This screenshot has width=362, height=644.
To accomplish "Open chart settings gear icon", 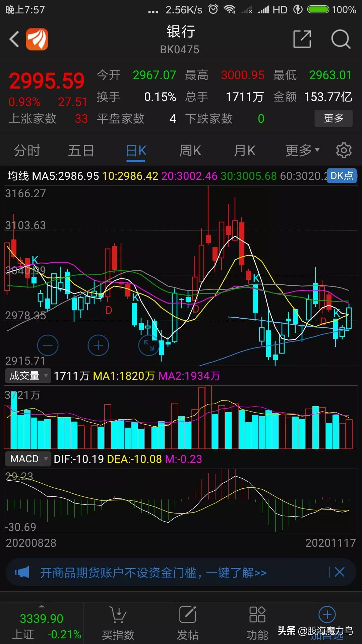I will [x=344, y=150].
